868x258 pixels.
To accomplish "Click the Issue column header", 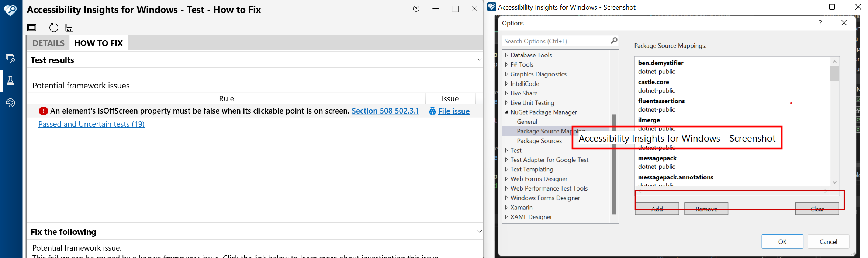I will (450, 98).
